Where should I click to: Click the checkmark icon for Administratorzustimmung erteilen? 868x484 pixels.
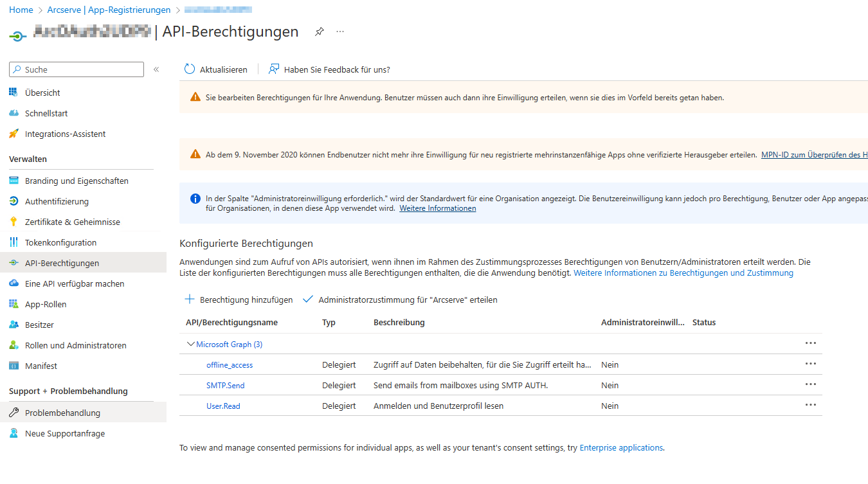pos(307,300)
